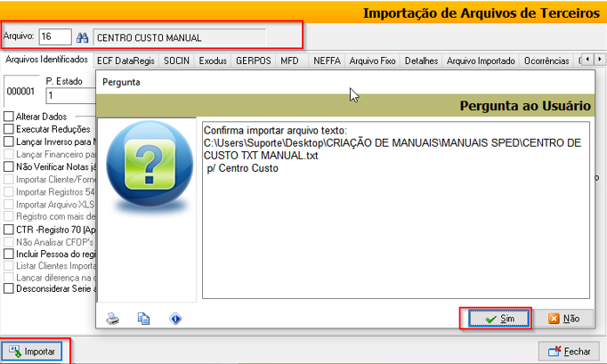
Task: Click the blue information icon in the dialog
Action: point(175,318)
